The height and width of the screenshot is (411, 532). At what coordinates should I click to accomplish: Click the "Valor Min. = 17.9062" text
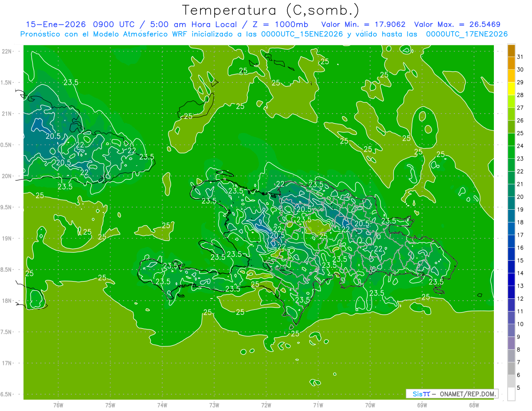point(363,24)
